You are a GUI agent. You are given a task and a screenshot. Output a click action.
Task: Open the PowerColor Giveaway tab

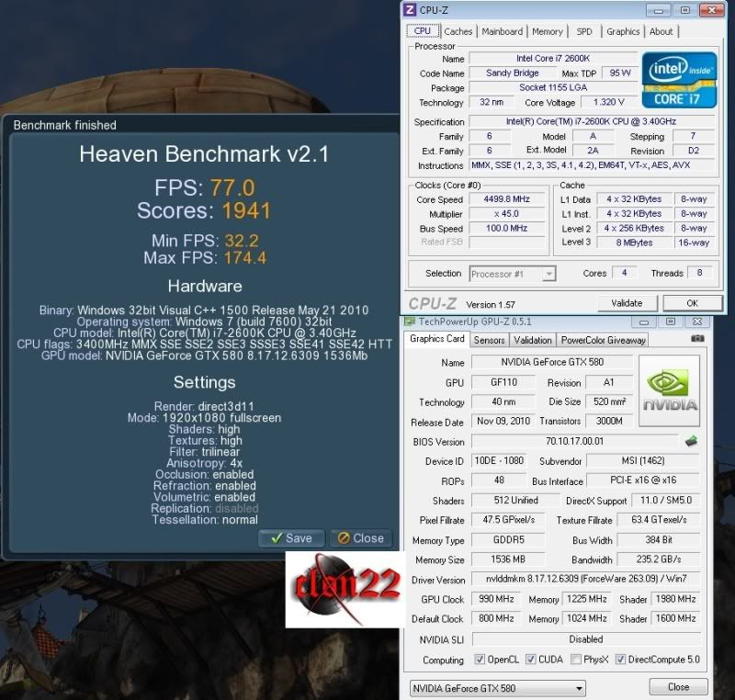(x=604, y=340)
